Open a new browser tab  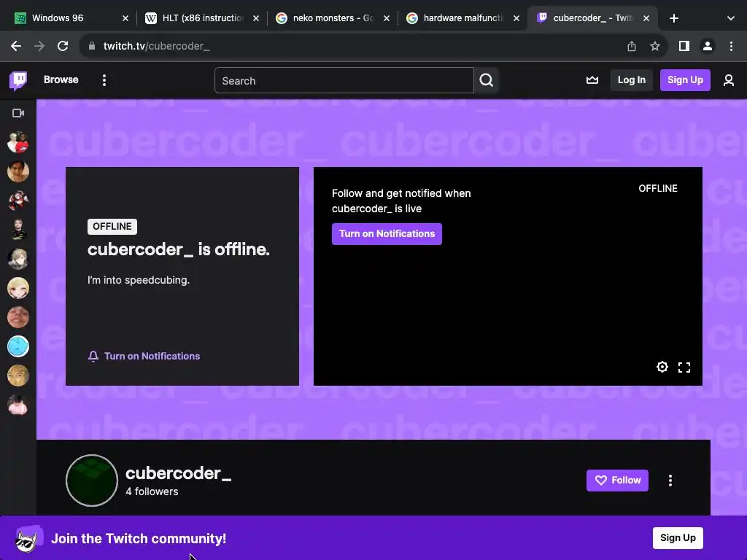click(x=673, y=18)
